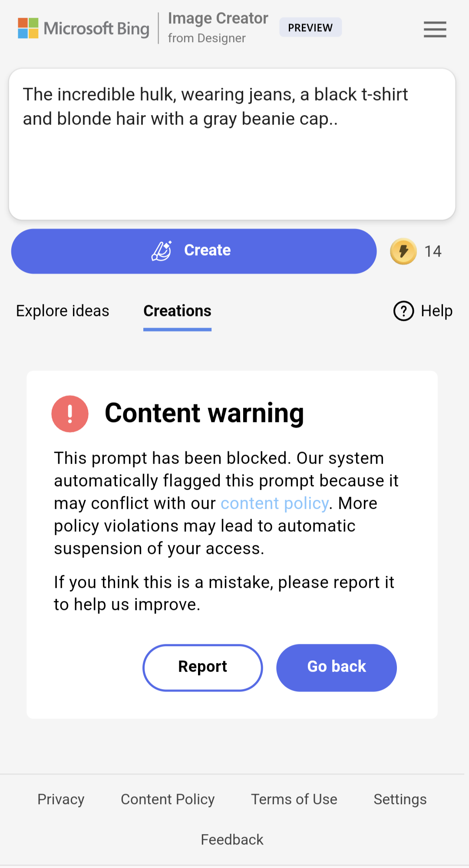Click the Report button
The image size is (469, 868).
(x=203, y=667)
